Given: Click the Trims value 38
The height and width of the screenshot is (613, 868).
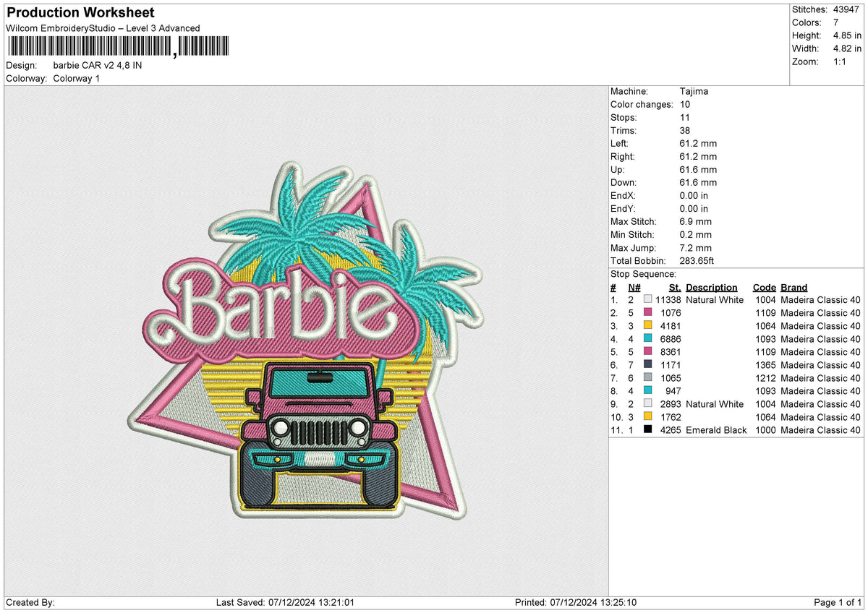Looking at the screenshot, I should coord(685,130).
